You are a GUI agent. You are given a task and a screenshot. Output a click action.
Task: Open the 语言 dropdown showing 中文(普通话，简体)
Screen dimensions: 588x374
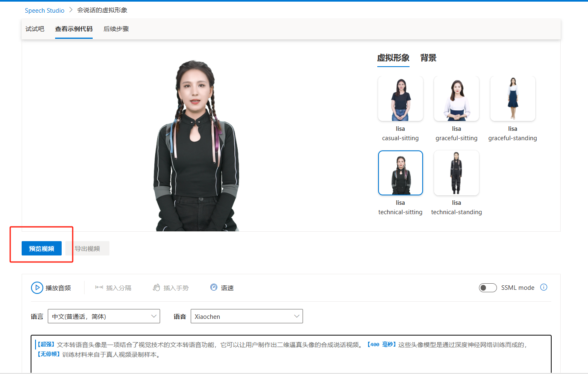click(x=104, y=316)
